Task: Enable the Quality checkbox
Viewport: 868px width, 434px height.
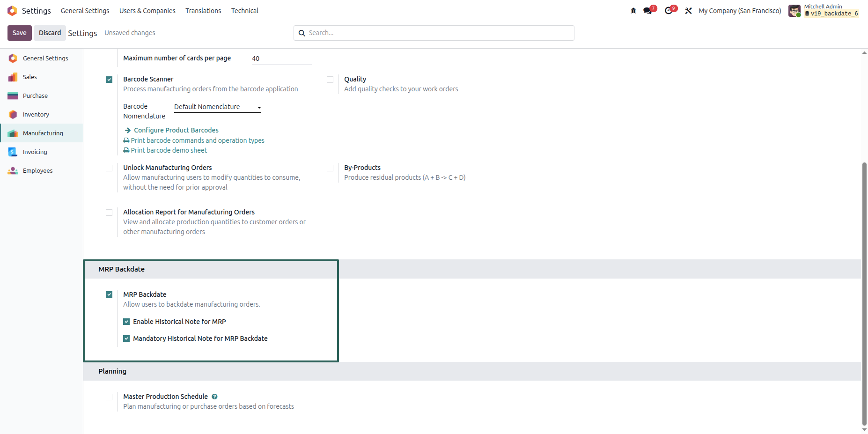Action: tap(330, 80)
